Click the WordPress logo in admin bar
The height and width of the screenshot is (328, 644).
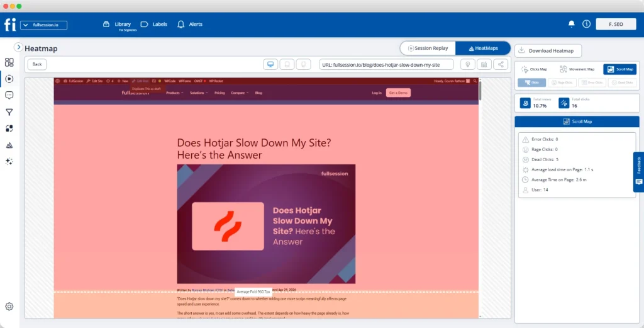58,81
